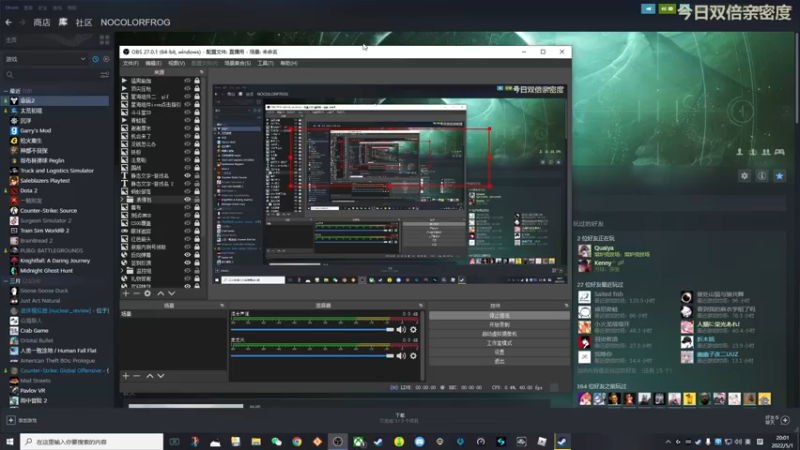This screenshot has height=450, width=800.
Task: Toggle visibility eye for 幕布 source
Action: (187, 207)
